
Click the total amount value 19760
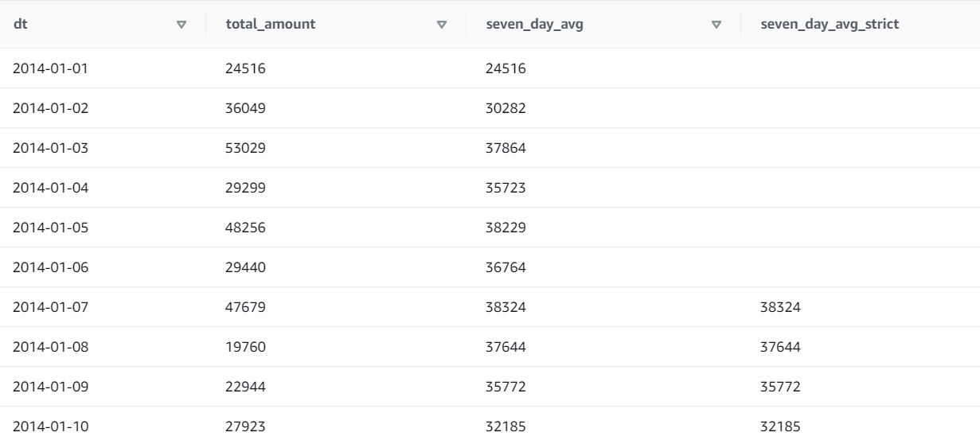click(245, 347)
